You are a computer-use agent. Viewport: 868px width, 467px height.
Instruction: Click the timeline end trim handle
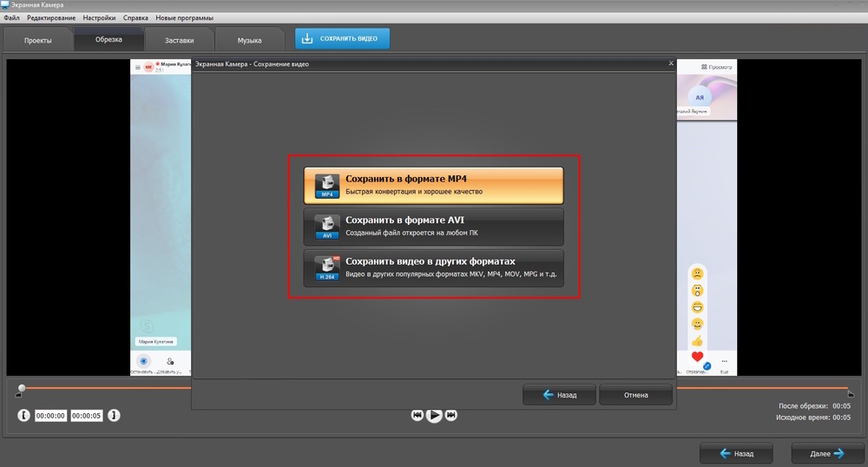coord(851,393)
